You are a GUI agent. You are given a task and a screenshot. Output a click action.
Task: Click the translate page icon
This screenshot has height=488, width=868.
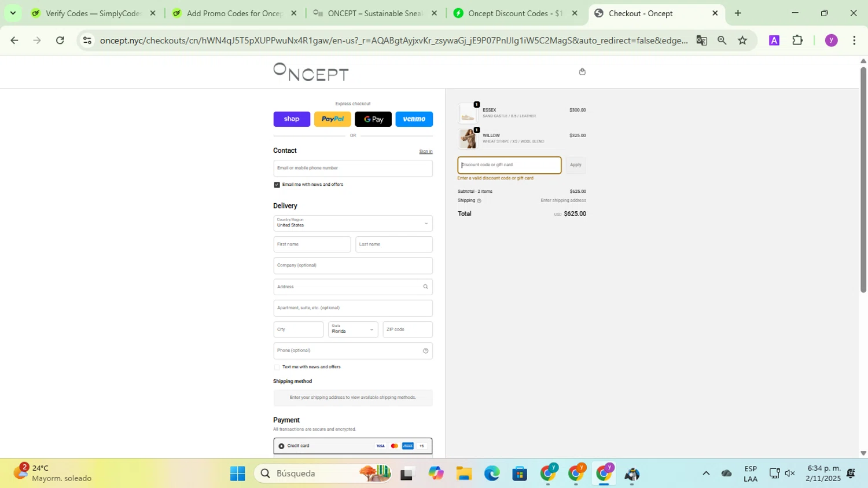(x=701, y=41)
